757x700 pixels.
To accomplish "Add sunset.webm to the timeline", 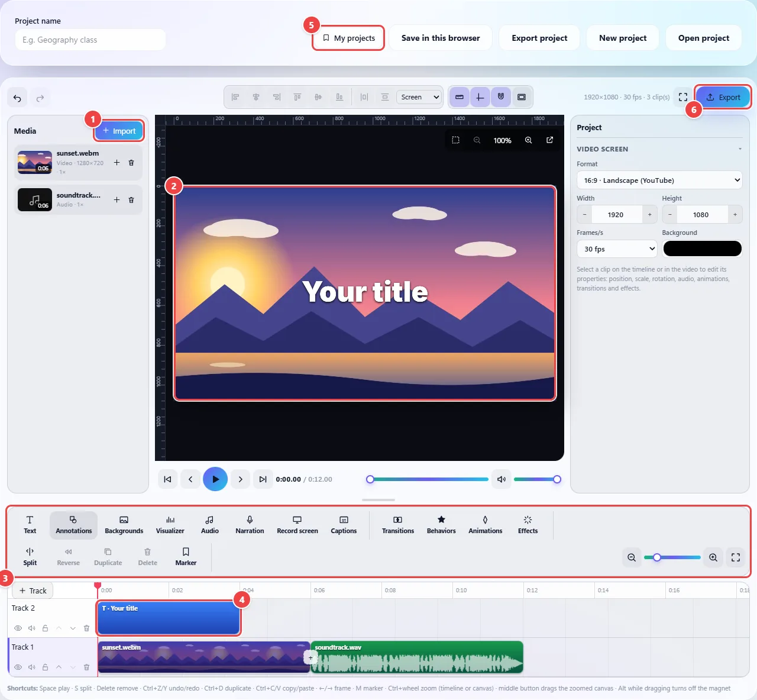I will 117,163.
